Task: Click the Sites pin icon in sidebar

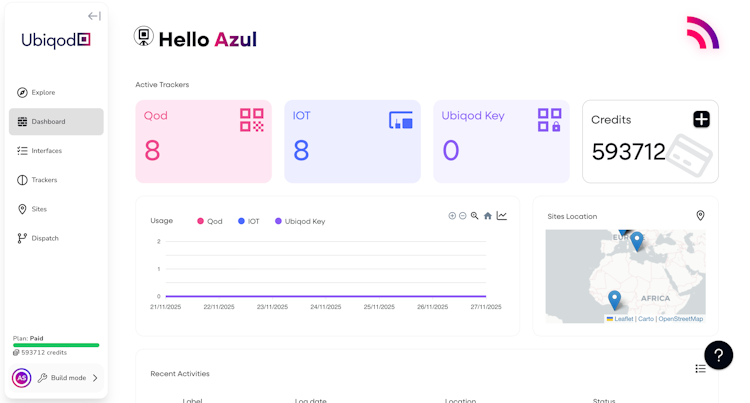Action: coord(22,209)
